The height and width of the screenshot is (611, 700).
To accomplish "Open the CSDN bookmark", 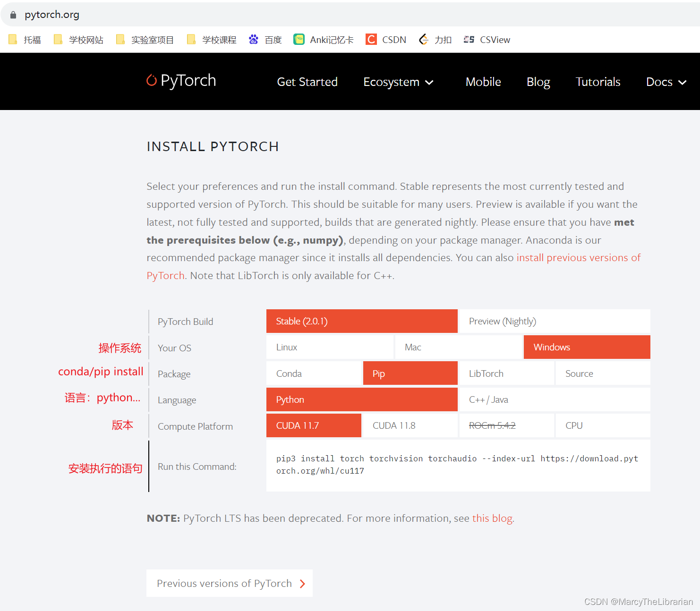I will 385,40.
